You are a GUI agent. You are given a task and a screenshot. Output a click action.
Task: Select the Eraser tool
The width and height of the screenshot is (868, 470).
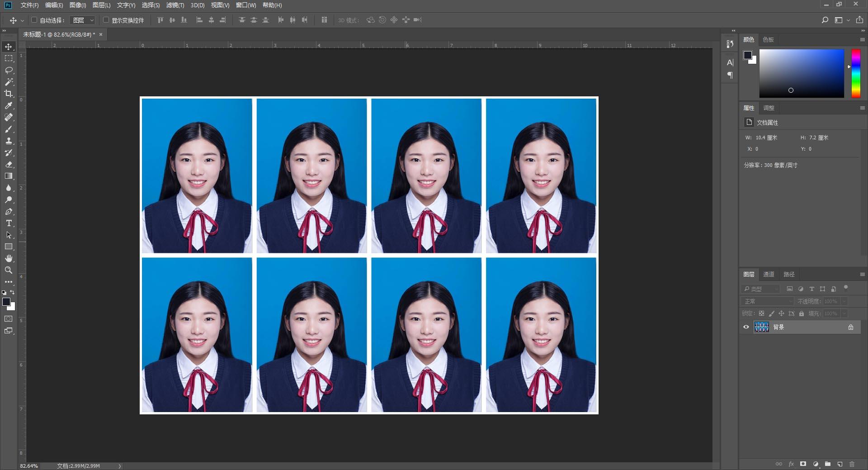(9, 164)
